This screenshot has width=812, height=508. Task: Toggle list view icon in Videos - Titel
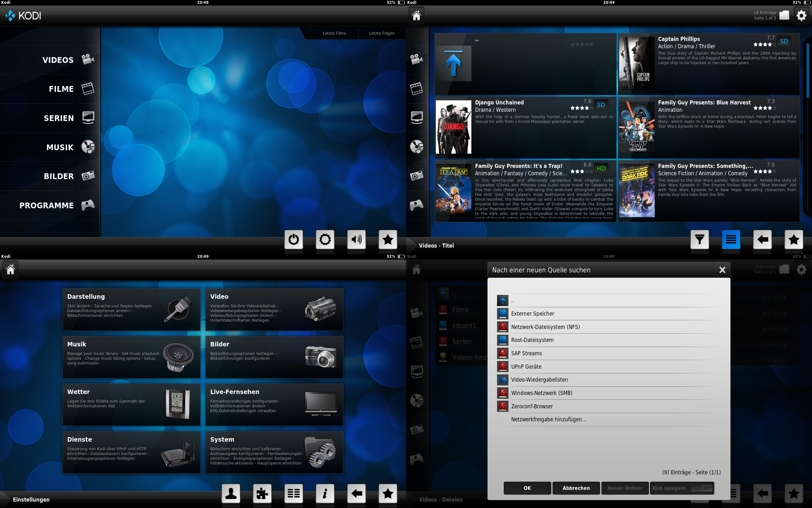pos(731,239)
